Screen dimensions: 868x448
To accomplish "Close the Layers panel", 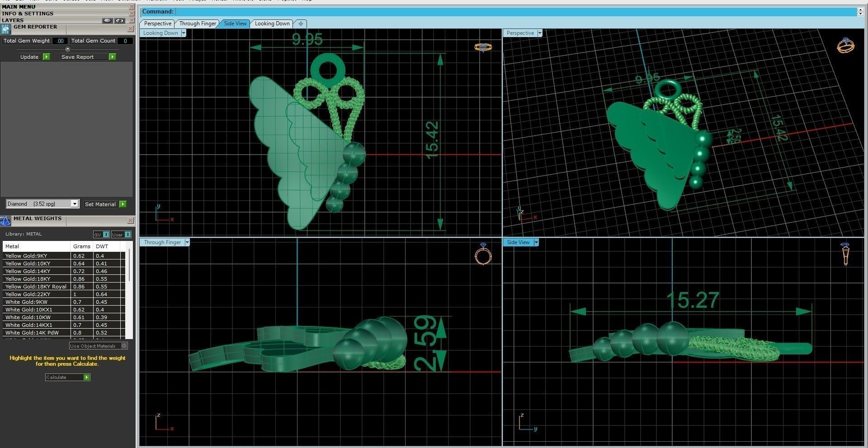I will tap(132, 20).
